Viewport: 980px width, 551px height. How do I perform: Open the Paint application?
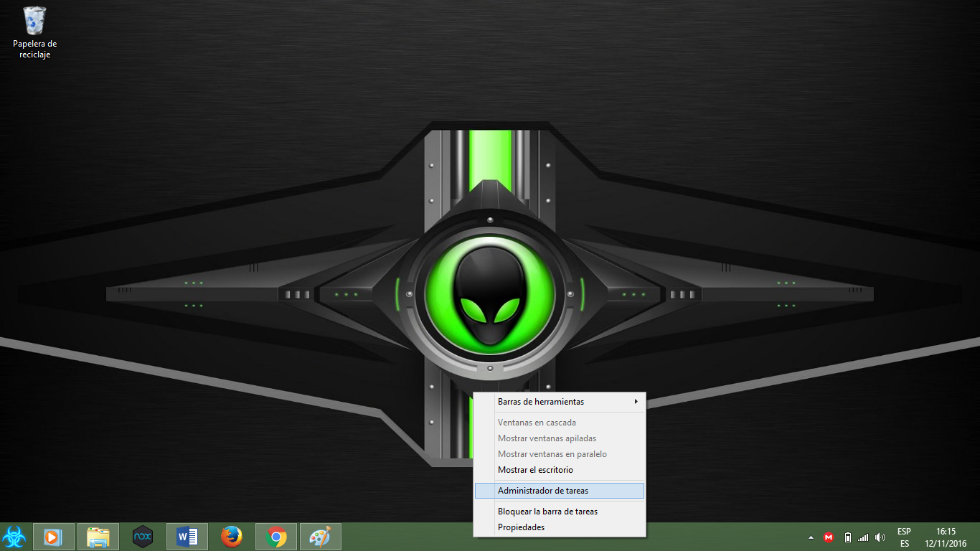click(320, 536)
